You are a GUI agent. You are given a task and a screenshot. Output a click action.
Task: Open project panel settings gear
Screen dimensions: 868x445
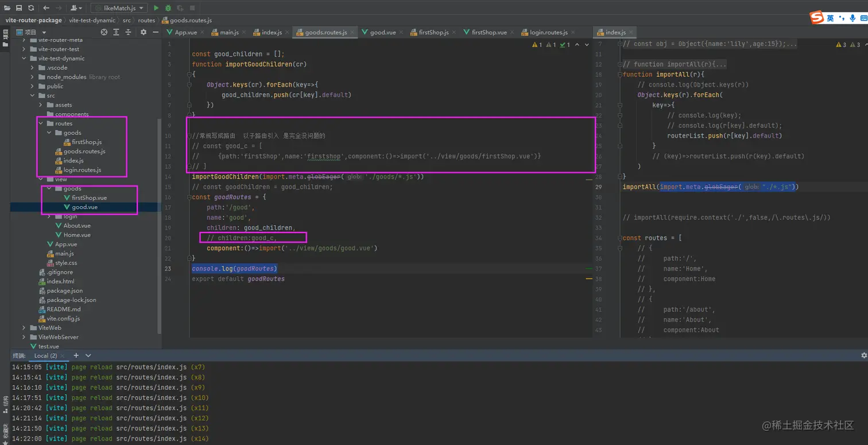pyautogui.click(x=142, y=32)
